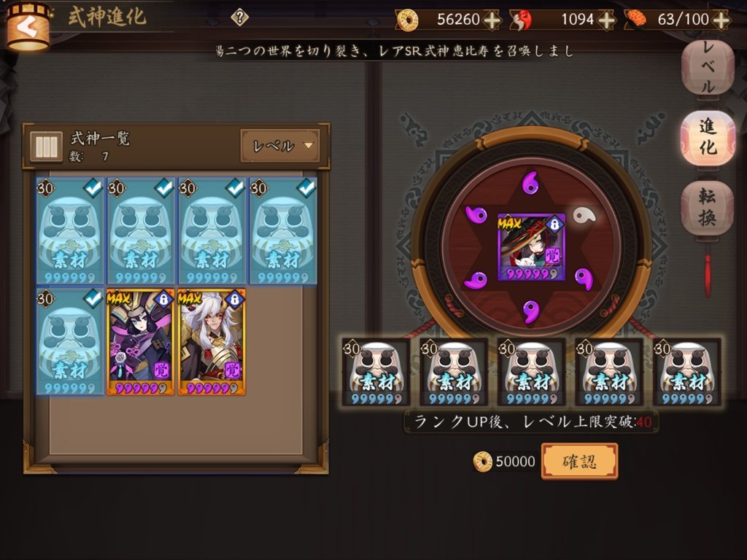Tap the back arrow lantern icon

(28, 26)
